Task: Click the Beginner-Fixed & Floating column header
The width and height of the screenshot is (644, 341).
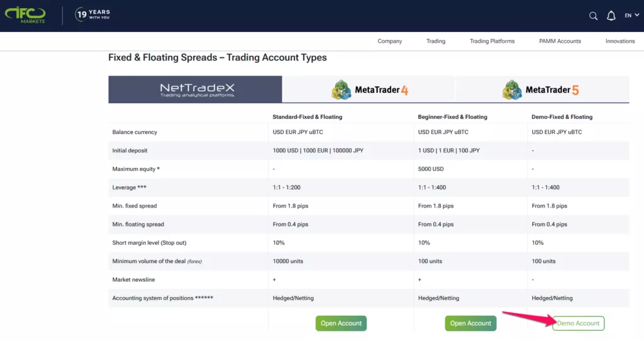Action: [452, 117]
